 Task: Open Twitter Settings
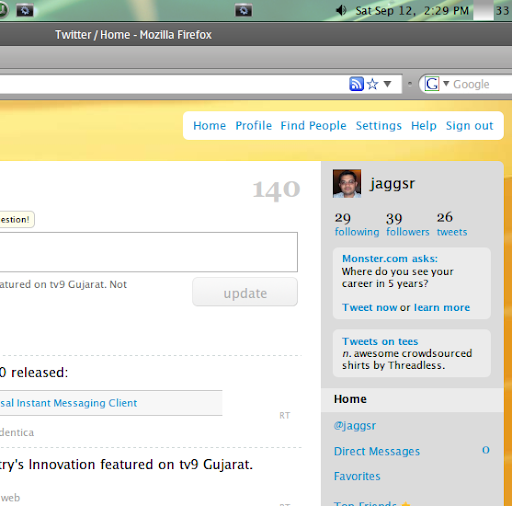click(x=379, y=126)
